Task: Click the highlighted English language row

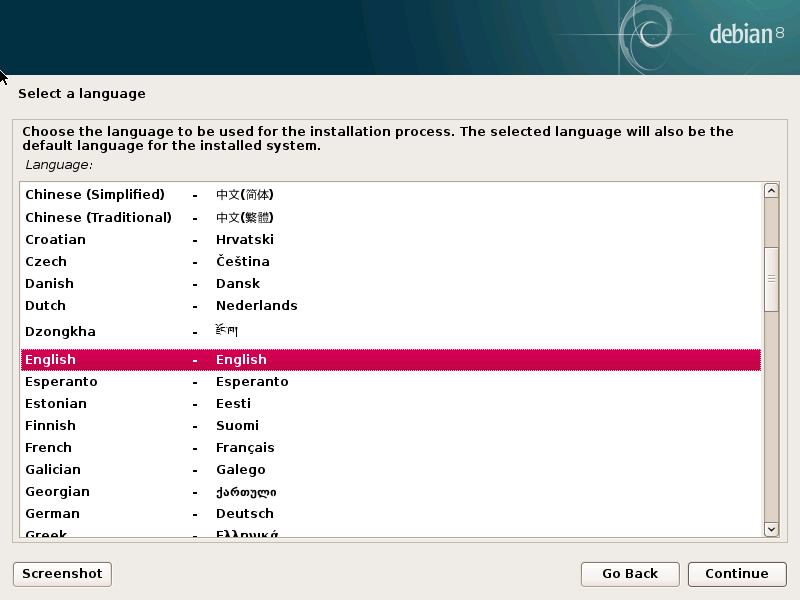Action: (390, 360)
